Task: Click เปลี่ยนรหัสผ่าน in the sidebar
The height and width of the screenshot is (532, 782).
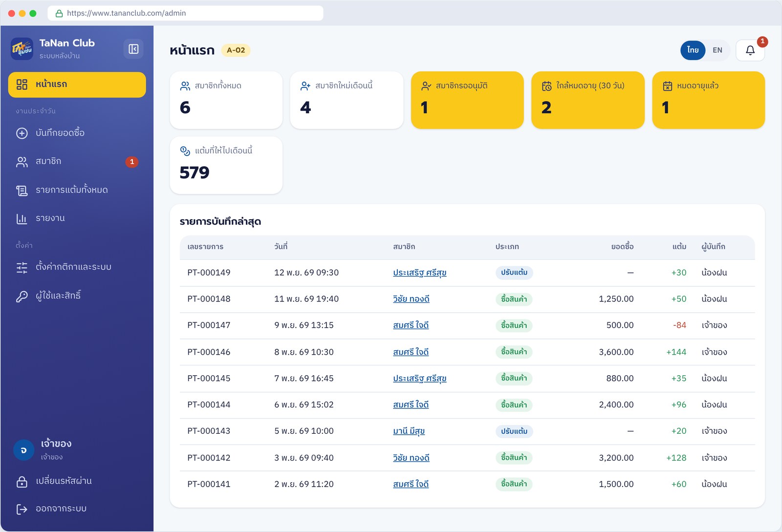Action: click(77, 481)
